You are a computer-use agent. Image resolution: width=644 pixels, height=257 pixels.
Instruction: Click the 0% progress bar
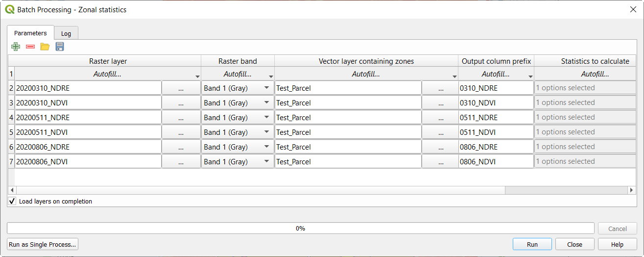[x=301, y=228]
